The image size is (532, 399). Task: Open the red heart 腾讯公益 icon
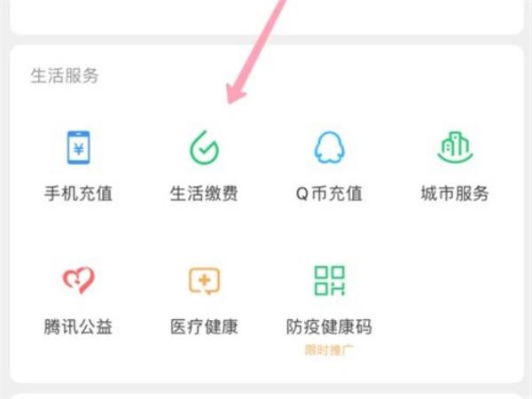pos(78,280)
